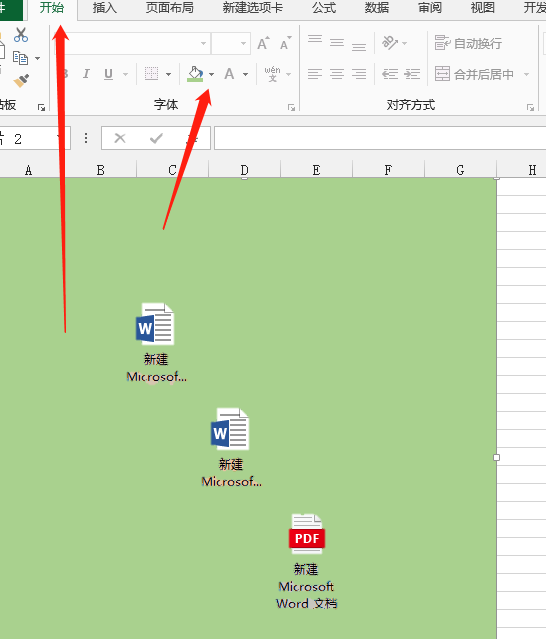
Task: Click the Decrease Font Size icon
Action: coord(286,43)
